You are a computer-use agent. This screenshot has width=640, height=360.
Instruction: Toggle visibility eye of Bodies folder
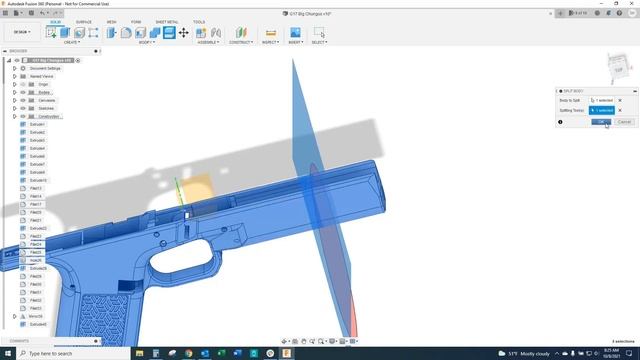tap(23, 92)
